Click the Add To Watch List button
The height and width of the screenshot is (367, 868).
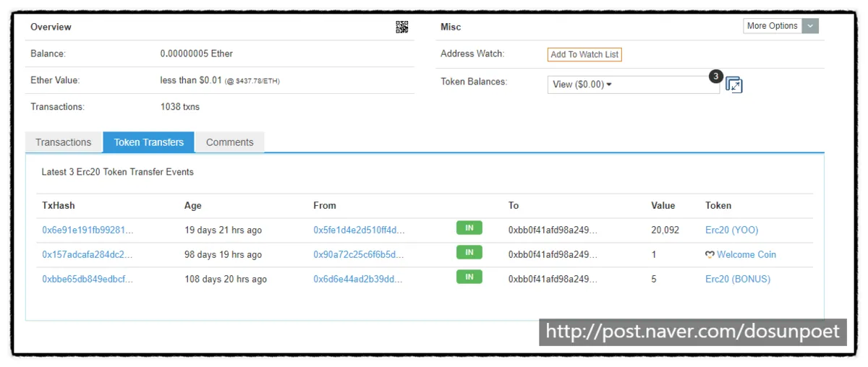(x=584, y=54)
